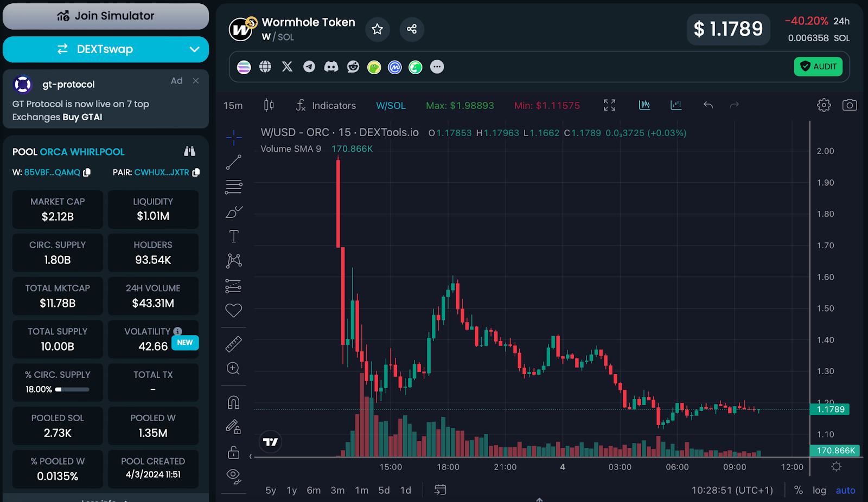Collapse the drawing toolbar arrow

coord(251,456)
